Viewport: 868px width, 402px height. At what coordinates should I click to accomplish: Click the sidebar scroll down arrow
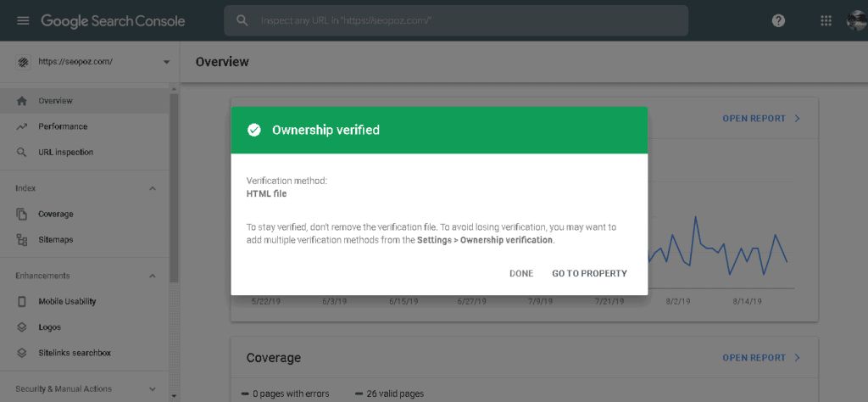[174, 395]
